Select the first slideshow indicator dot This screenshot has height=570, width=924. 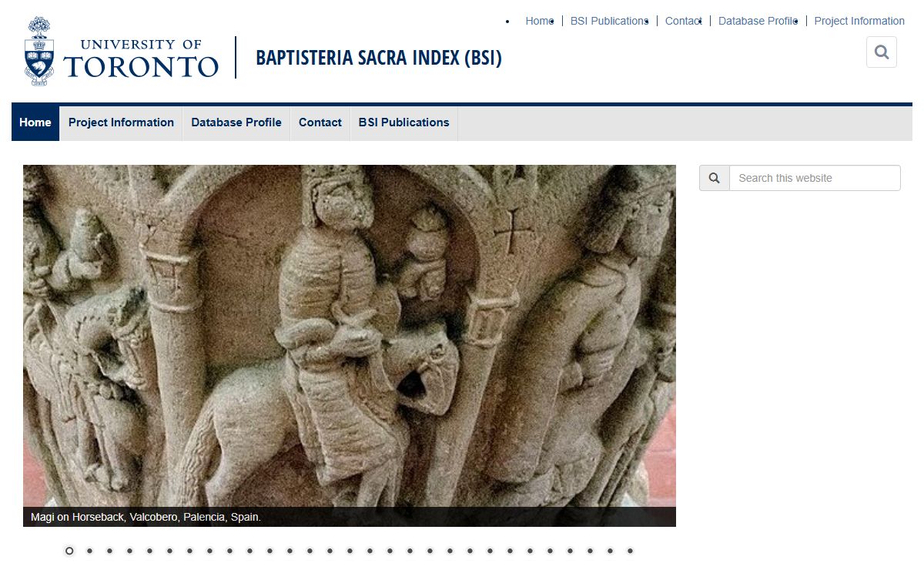pyautogui.click(x=69, y=551)
